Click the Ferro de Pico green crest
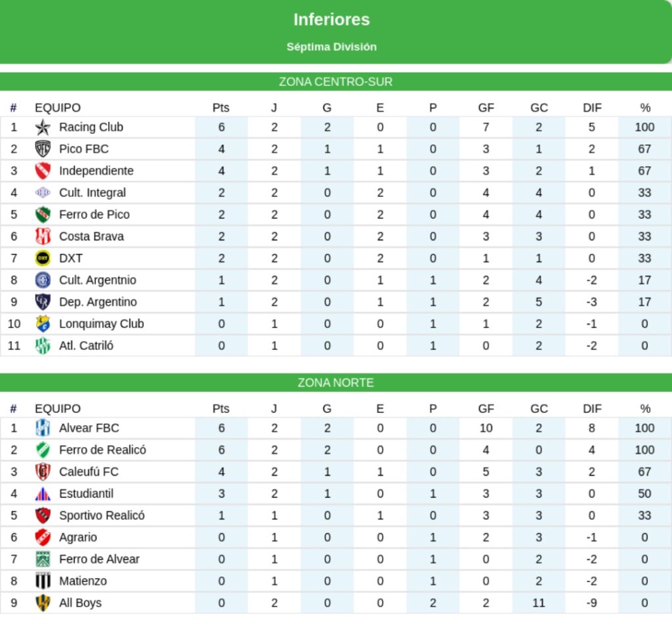This screenshot has width=672, height=642. tap(43, 215)
